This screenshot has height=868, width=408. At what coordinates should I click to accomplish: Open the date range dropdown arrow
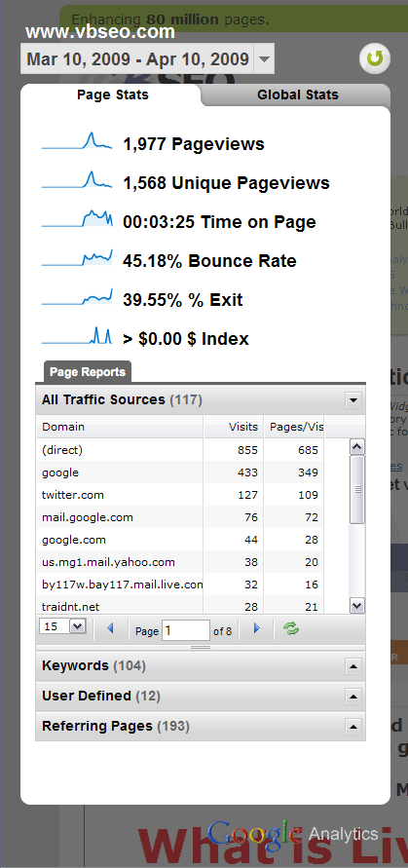pyautogui.click(x=264, y=59)
